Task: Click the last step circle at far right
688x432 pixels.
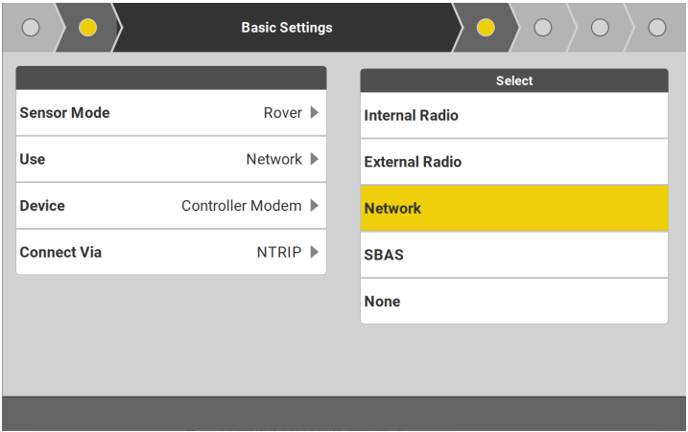Action: tap(657, 28)
